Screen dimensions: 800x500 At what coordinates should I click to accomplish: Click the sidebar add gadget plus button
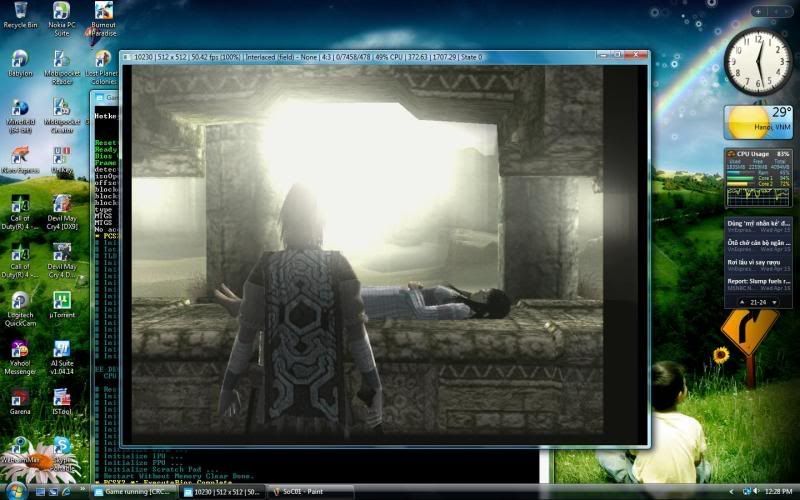(x=758, y=12)
